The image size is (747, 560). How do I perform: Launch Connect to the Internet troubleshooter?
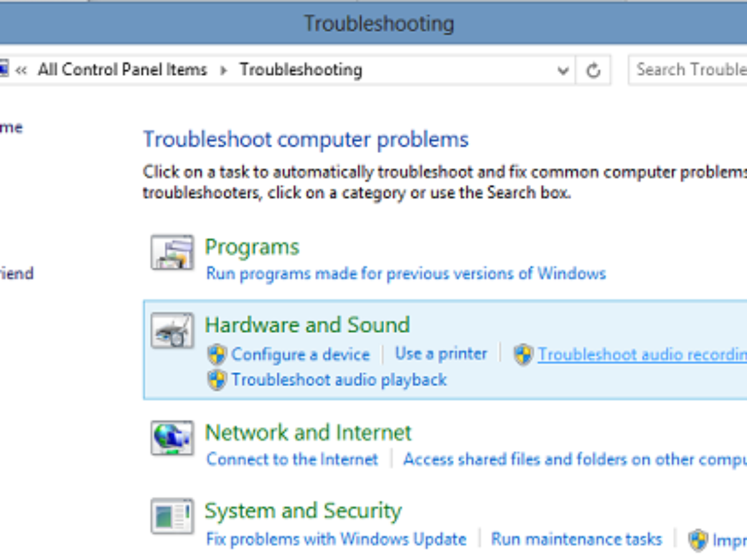tap(292, 459)
